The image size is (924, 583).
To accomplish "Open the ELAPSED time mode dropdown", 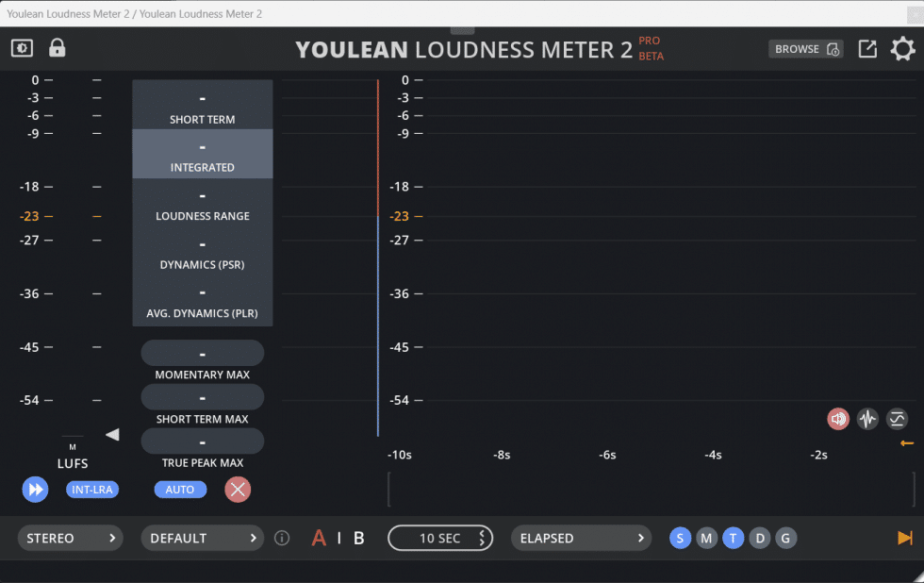I will point(581,539).
